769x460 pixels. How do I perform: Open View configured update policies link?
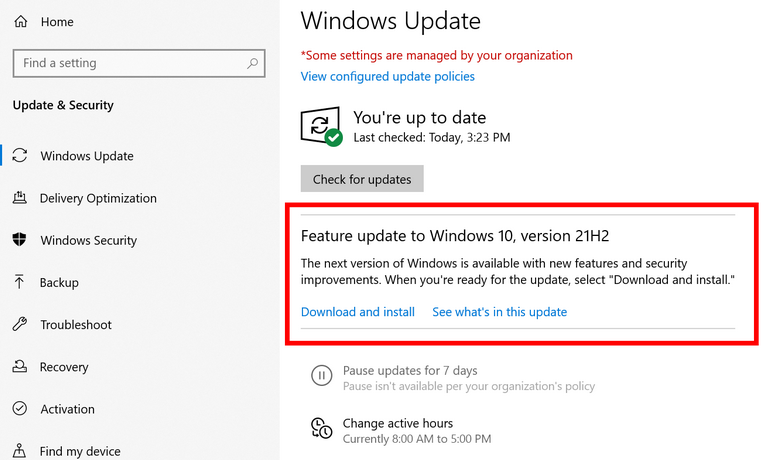tap(387, 77)
